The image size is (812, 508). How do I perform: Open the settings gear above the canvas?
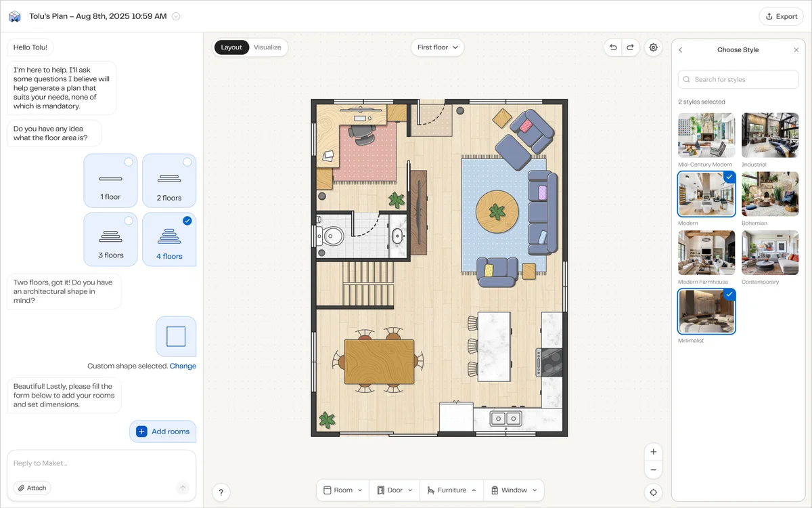[653, 47]
